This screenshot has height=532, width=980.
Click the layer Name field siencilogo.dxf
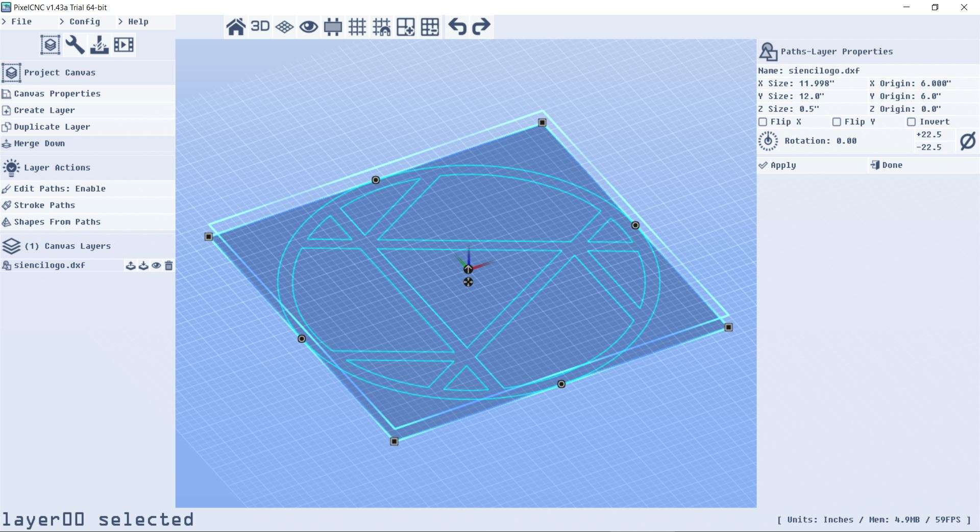[x=868, y=71]
